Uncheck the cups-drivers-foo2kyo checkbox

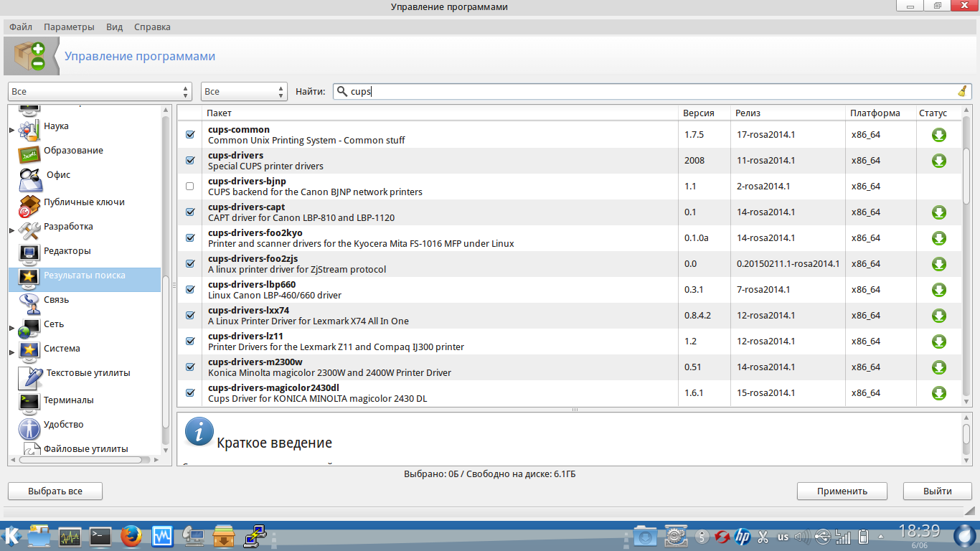coord(190,238)
